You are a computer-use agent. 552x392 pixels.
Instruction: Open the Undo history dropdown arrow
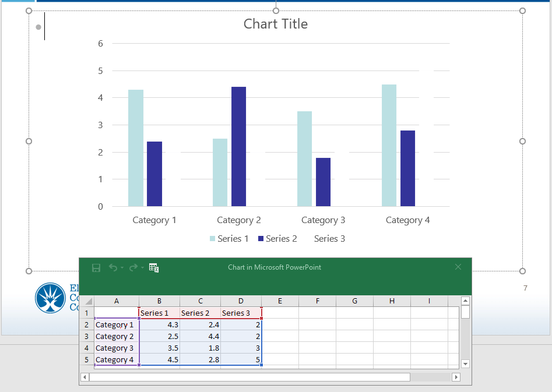pos(122,268)
